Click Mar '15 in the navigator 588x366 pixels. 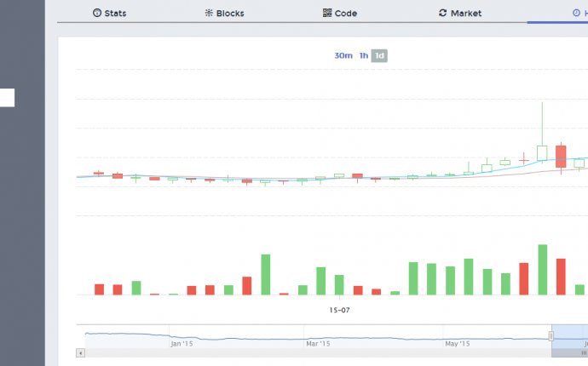[x=318, y=344]
